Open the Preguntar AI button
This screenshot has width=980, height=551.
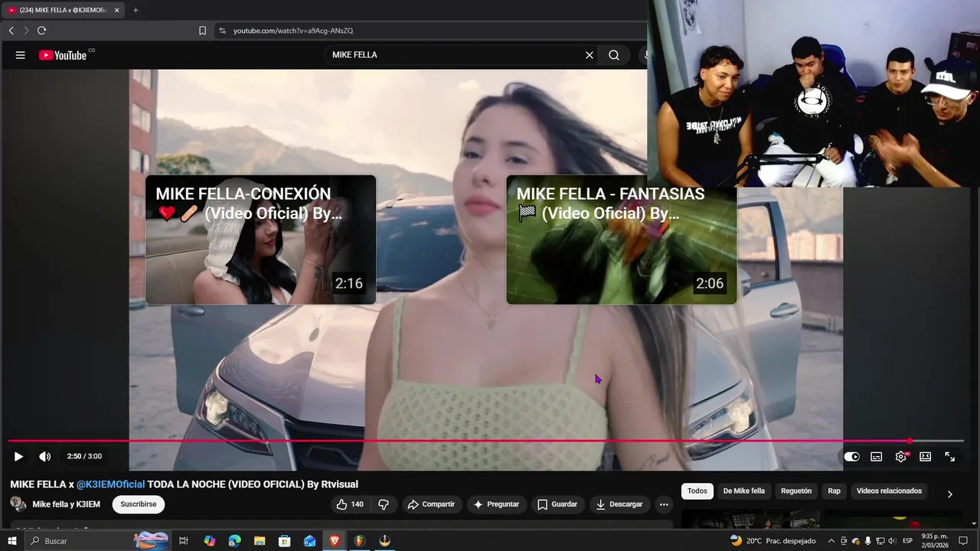[496, 504]
